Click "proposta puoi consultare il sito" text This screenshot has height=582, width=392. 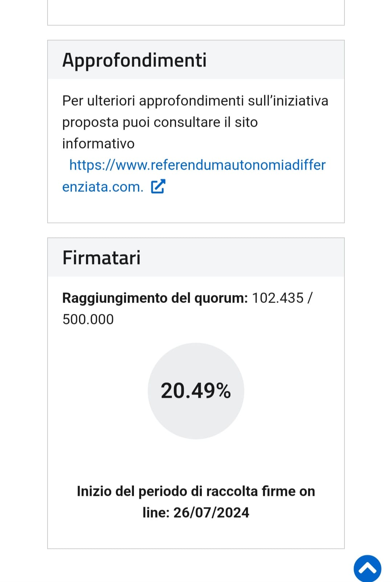coord(160,122)
